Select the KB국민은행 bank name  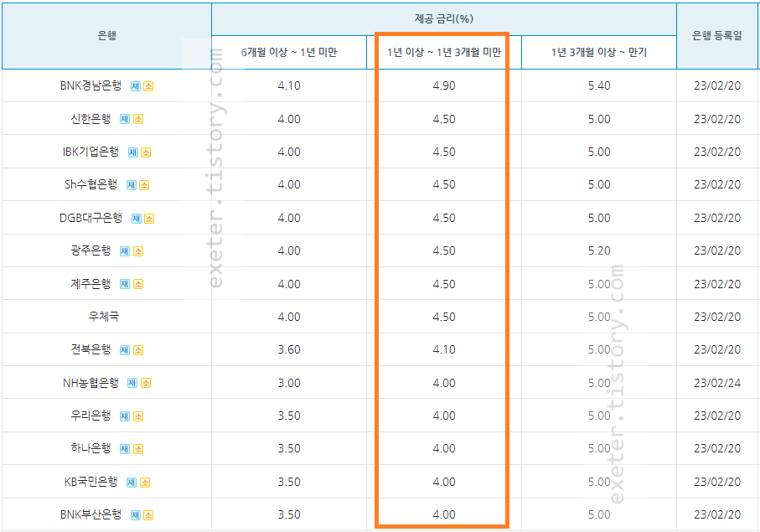(x=91, y=482)
